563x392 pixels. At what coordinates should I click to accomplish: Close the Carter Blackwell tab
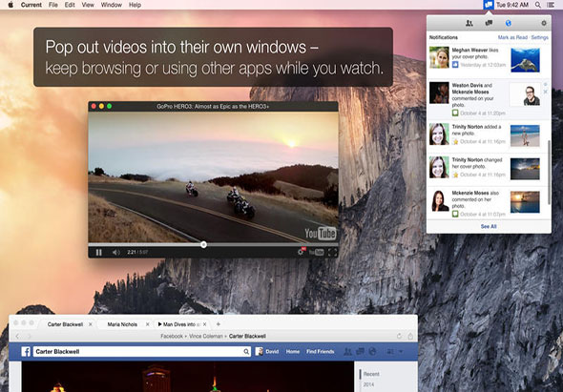click(x=91, y=324)
